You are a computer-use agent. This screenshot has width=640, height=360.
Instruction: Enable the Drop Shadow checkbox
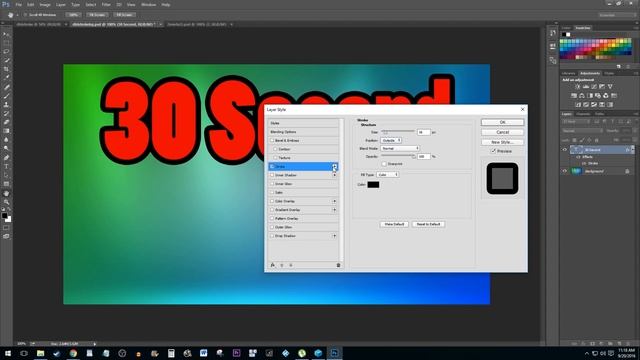click(x=272, y=236)
